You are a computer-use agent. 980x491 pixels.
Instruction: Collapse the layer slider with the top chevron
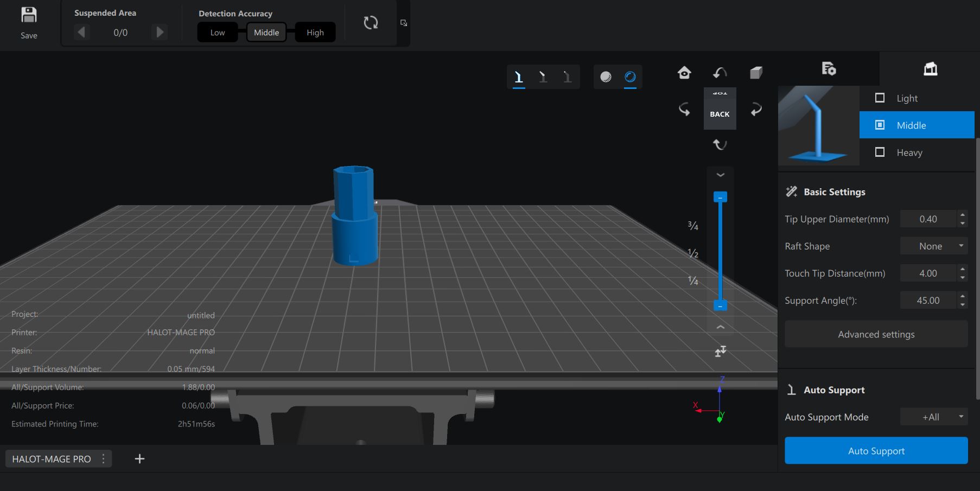721,175
